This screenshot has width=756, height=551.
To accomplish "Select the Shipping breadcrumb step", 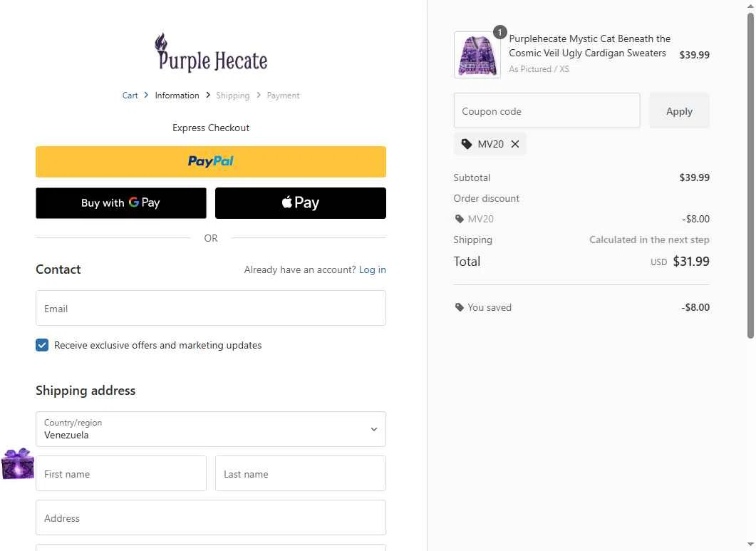I will coord(233,96).
